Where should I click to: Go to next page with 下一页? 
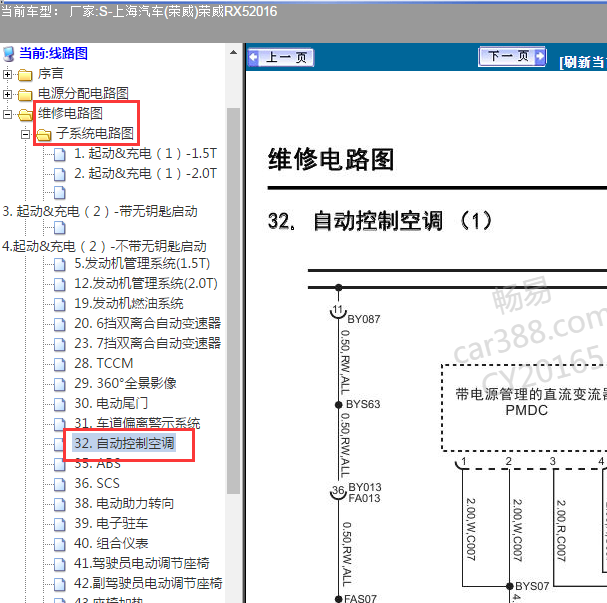click(x=512, y=57)
